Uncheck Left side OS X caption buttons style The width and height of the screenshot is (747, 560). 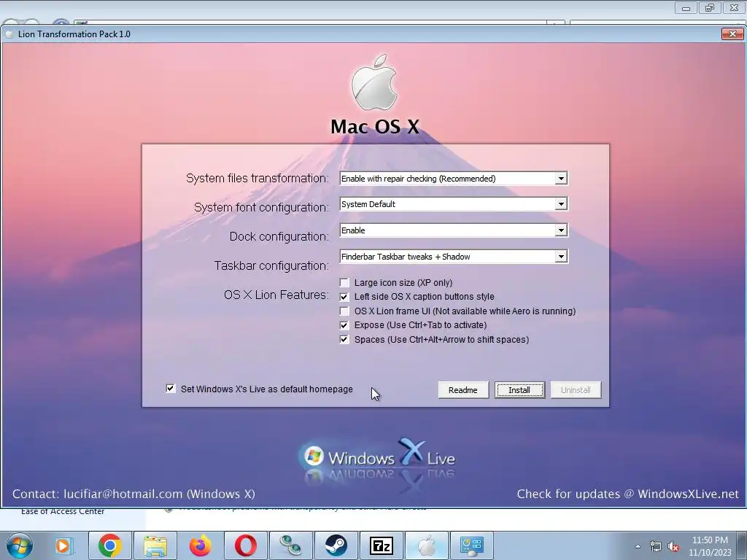(x=344, y=297)
